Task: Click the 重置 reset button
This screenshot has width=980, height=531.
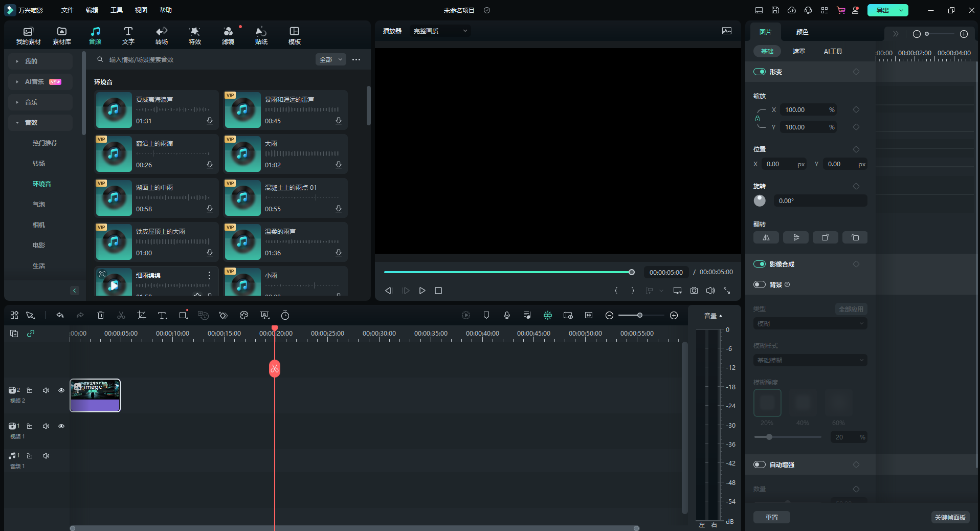Action: (771, 517)
